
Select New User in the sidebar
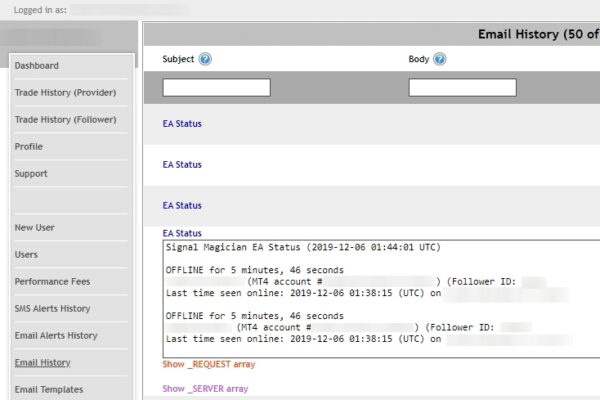point(34,228)
